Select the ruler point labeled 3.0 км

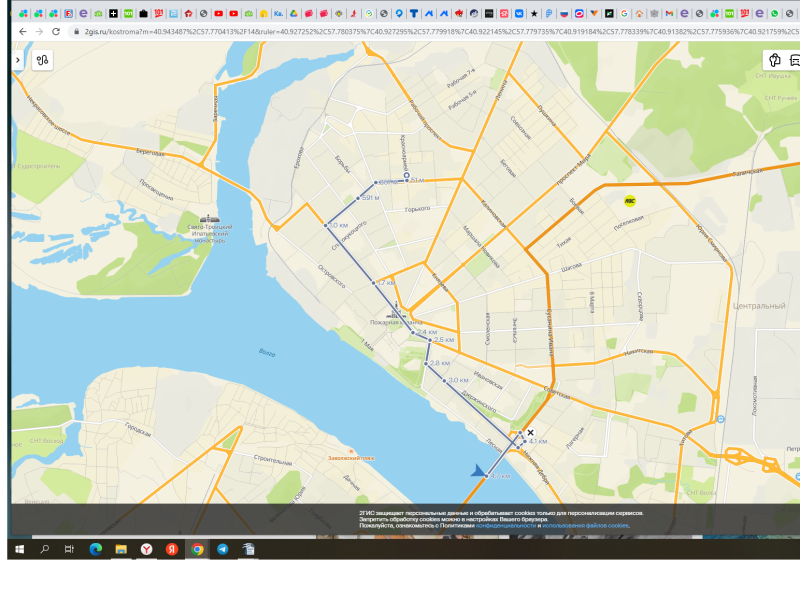click(444, 381)
